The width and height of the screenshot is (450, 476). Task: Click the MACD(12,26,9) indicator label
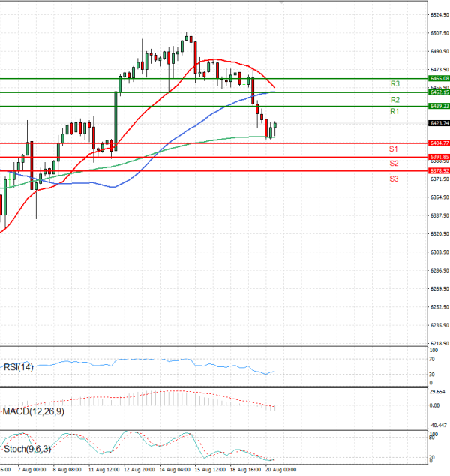(33, 411)
